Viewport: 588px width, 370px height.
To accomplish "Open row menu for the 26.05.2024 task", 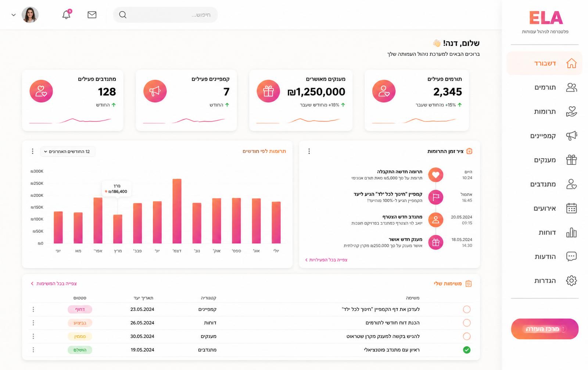I will click(33, 323).
